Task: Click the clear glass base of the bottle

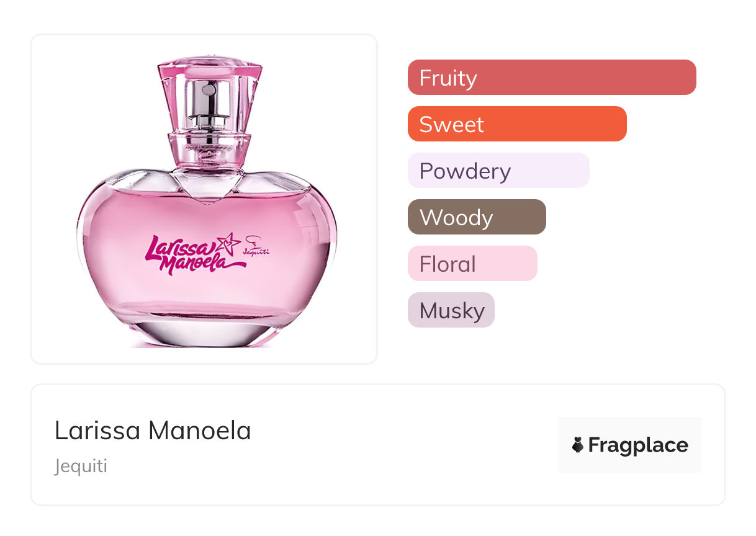Action: point(208,332)
